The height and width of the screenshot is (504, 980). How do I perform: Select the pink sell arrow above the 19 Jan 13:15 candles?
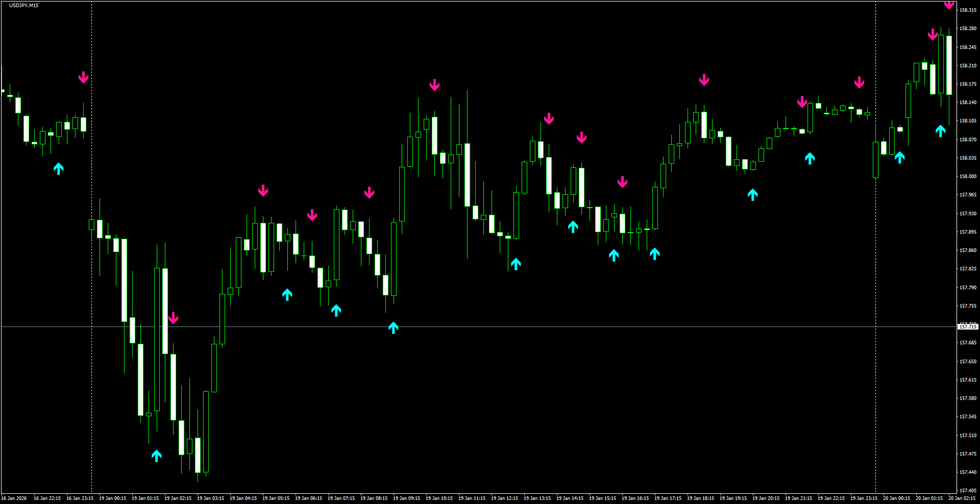(x=549, y=119)
